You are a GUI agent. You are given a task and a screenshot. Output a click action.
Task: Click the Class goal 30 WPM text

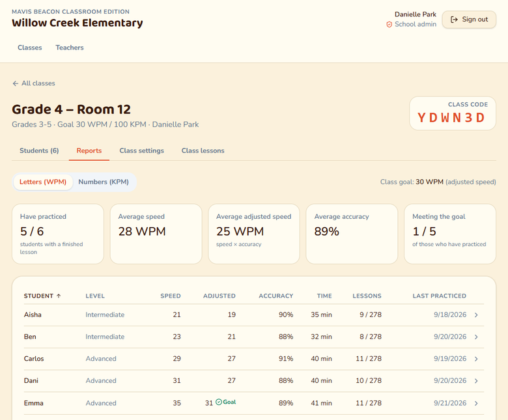click(x=438, y=182)
